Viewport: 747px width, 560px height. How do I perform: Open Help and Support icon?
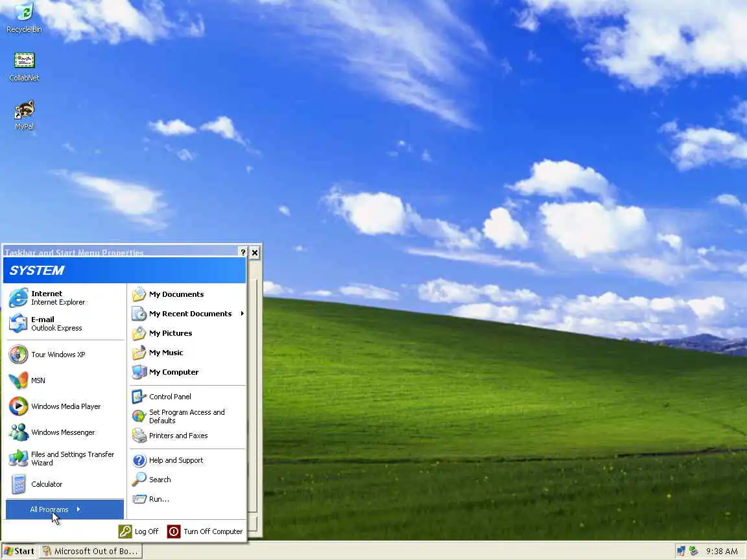tap(139, 460)
